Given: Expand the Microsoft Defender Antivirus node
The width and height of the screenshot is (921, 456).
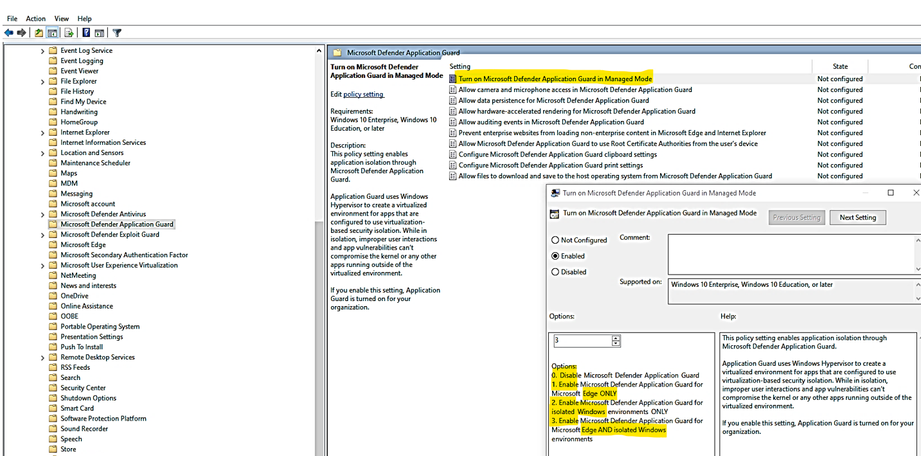Looking at the screenshot, I should (42, 214).
